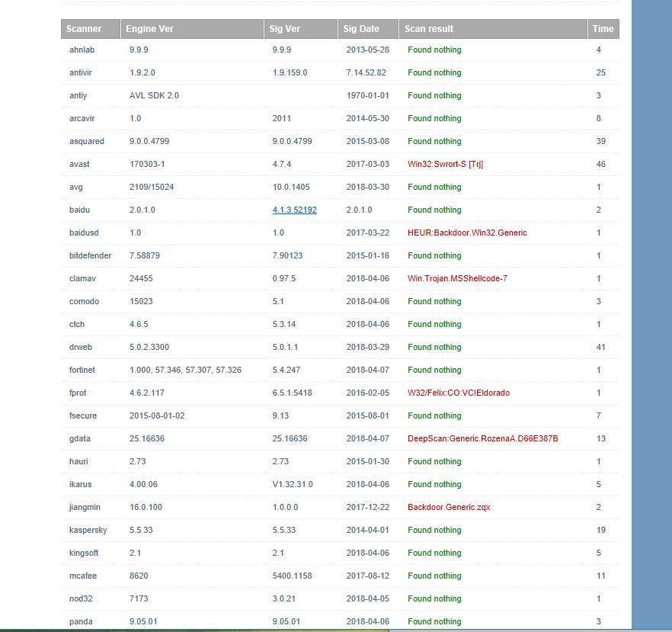Click the 2109/15024 avg engine version
Viewport: 672px width, 632px height.
(x=152, y=187)
